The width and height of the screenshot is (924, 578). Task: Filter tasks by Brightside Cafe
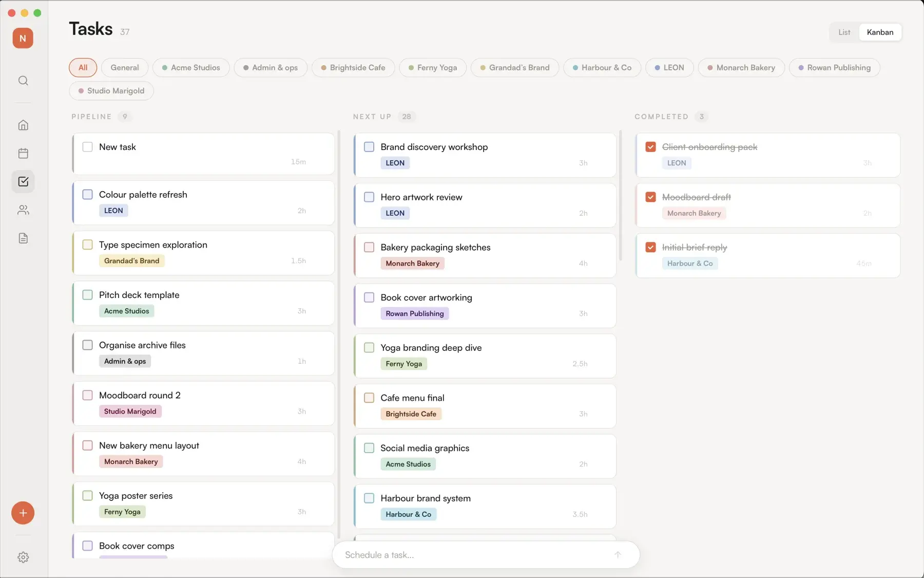click(x=353, y=67)
